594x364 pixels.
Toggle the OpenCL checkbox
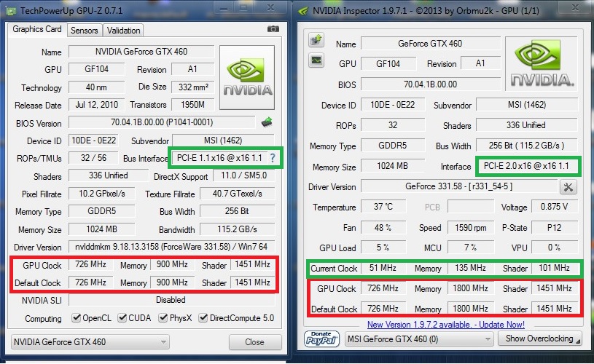pyautogui.click(x=77, y=318)
